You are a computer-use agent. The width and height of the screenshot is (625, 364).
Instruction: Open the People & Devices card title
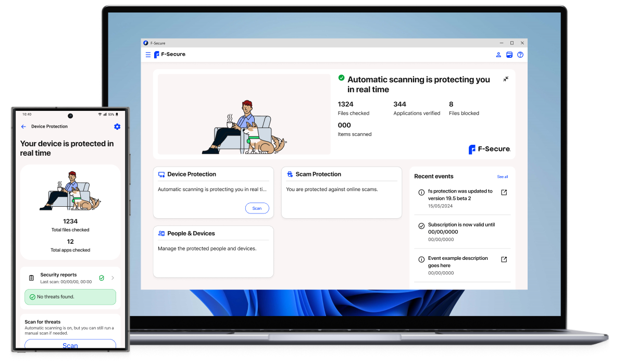(191, 234)
